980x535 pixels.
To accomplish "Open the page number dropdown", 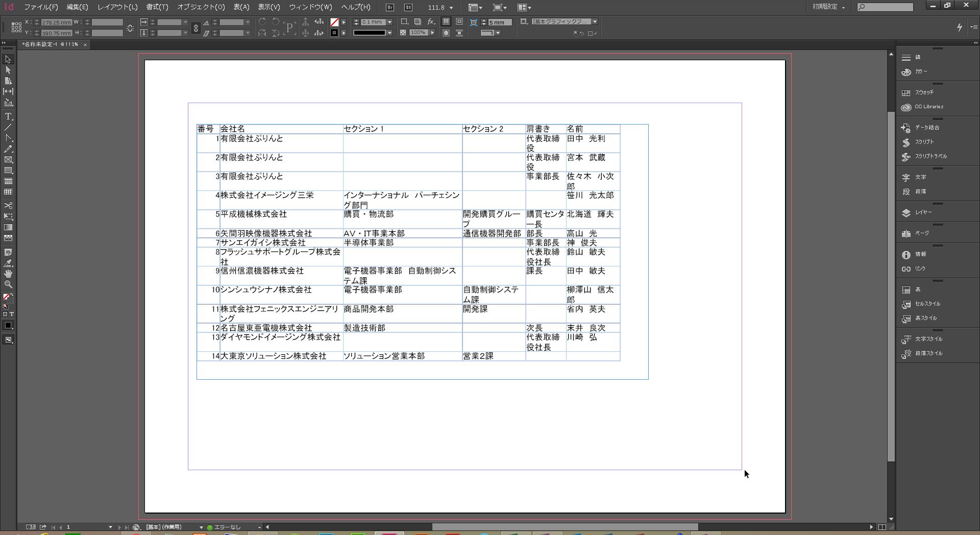I will (x=110, y=527).
